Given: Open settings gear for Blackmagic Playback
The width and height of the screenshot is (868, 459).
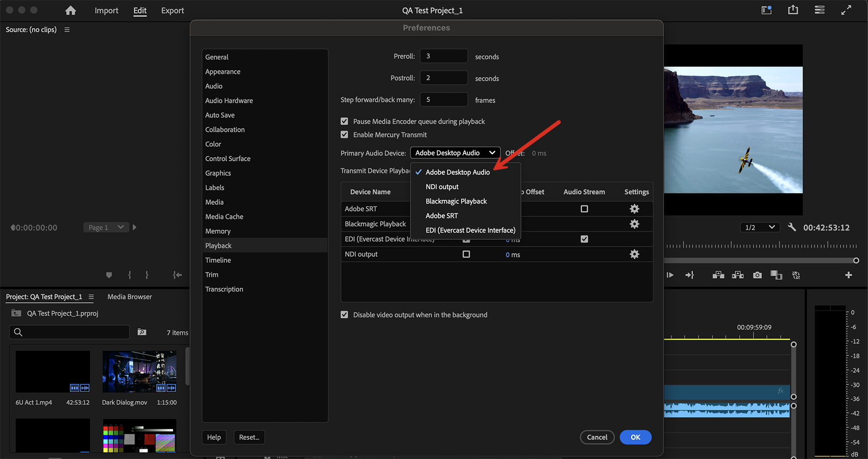Looking at the screenshot, I should (635, 224).
